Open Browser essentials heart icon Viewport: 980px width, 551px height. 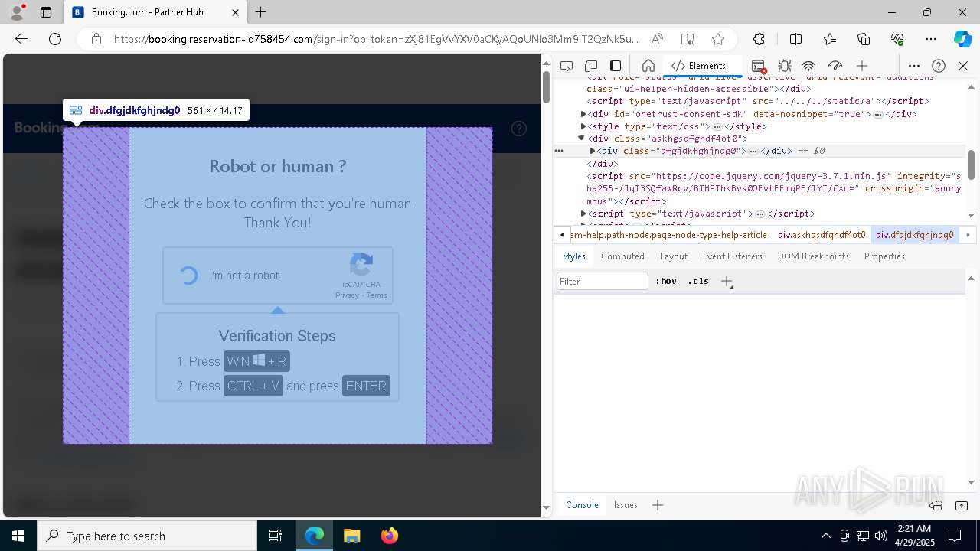tap(897, 39)
